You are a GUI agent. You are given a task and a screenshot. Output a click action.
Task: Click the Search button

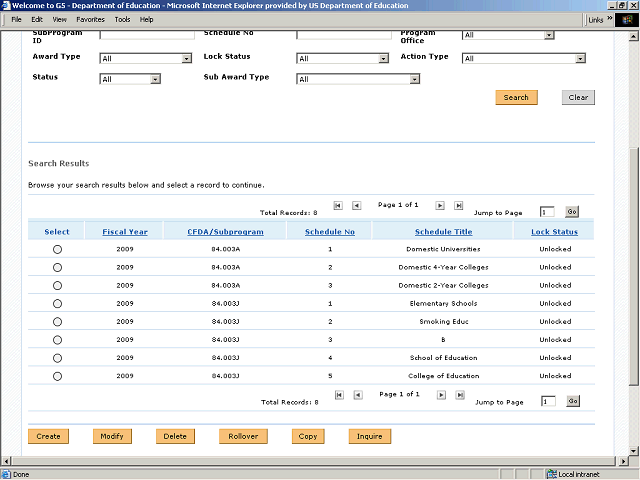(516, 97)
